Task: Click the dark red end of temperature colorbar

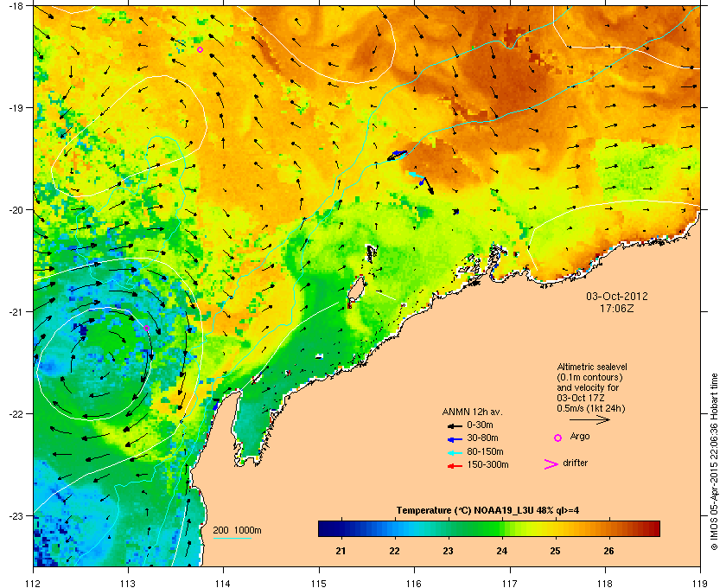Action: (x=655, y=528)
